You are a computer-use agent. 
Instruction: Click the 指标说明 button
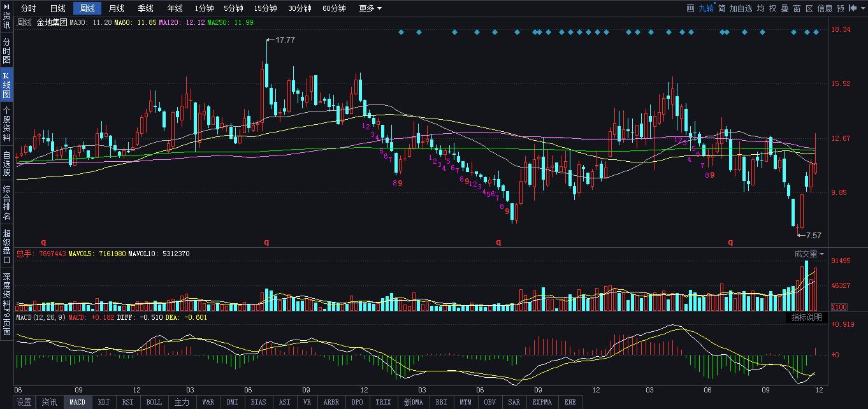click(x=806, y=317)
